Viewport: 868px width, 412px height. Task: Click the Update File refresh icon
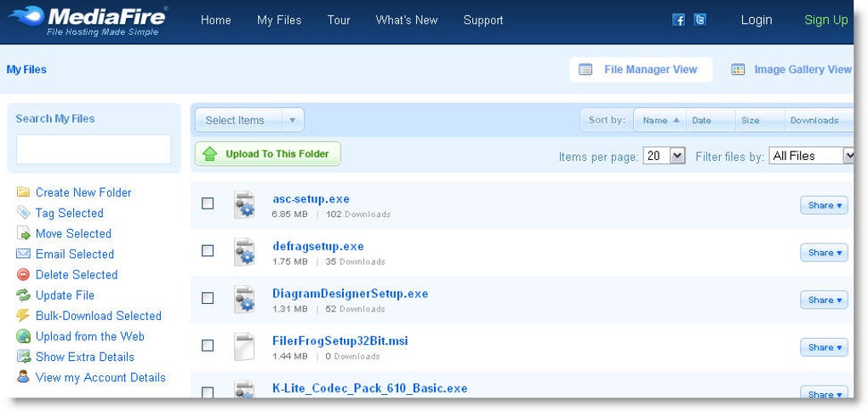click(x=23, y=295)
